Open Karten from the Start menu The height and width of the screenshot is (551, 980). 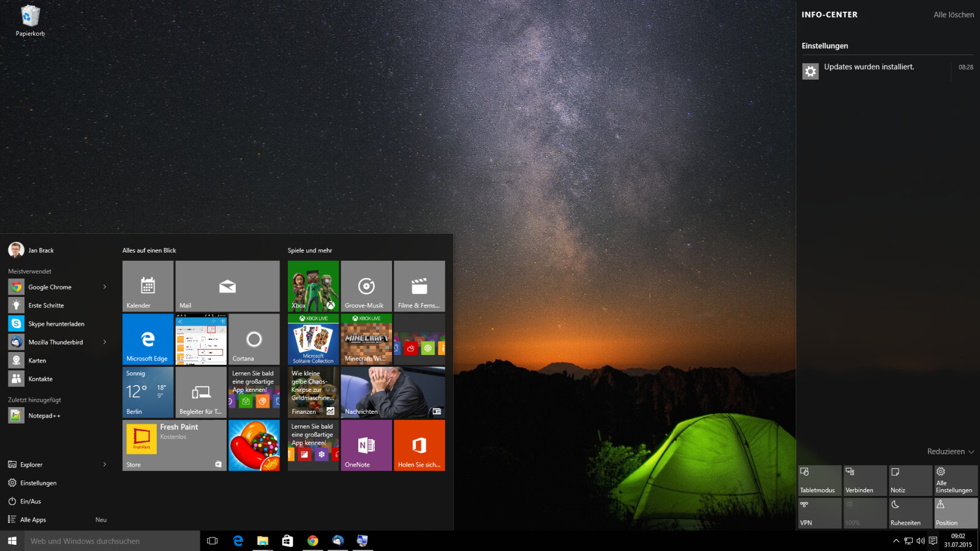[37, 361]
